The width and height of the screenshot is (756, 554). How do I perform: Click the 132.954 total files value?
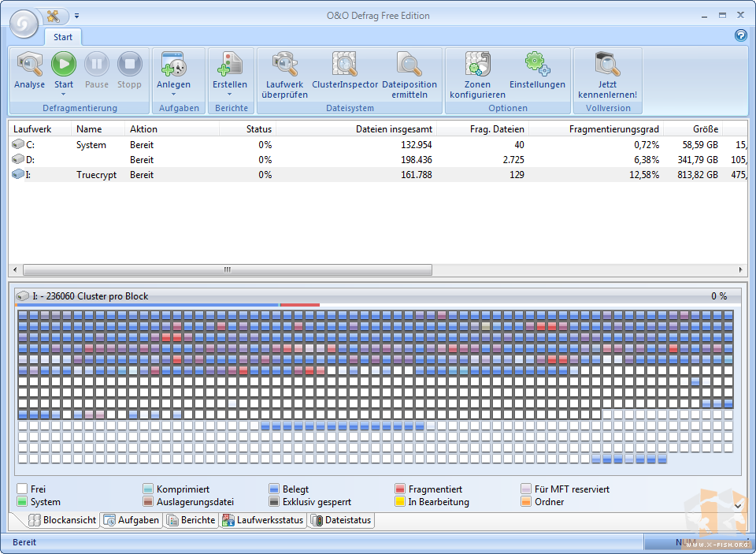416,145
